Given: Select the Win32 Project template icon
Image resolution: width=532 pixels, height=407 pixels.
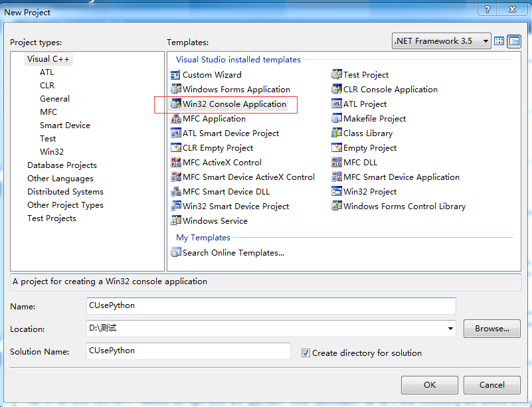Looking at the screenshot, I should point(336,191).
